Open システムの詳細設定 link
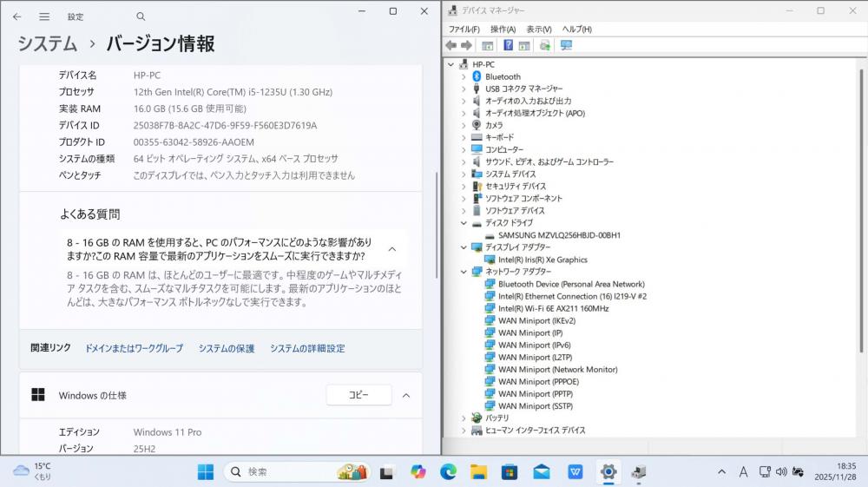868x487 pixels. tap(307, 348)
